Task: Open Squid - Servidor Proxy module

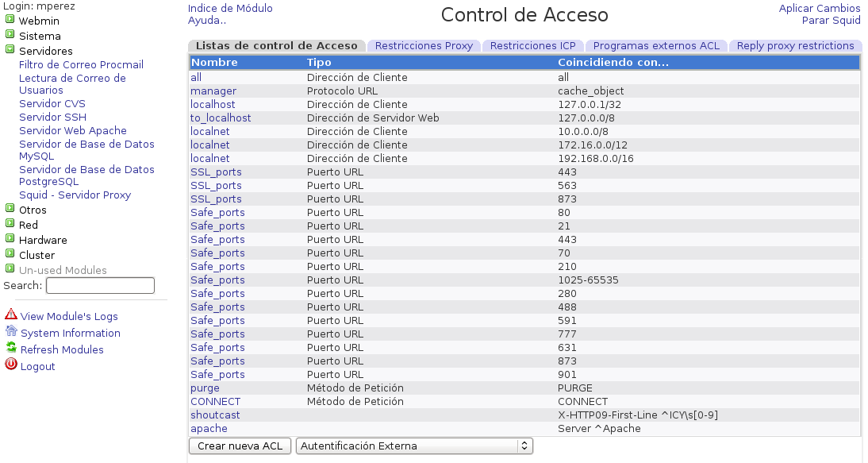Action: [x=75, y=195]
